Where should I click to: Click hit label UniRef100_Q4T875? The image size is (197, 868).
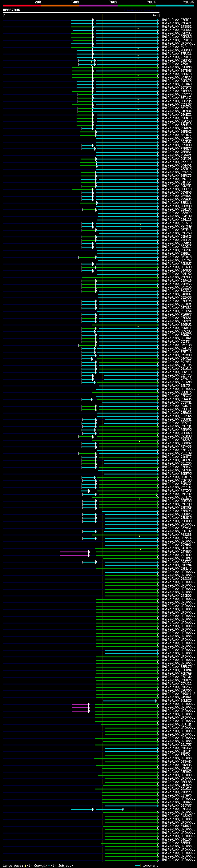[x=177, y=548]
